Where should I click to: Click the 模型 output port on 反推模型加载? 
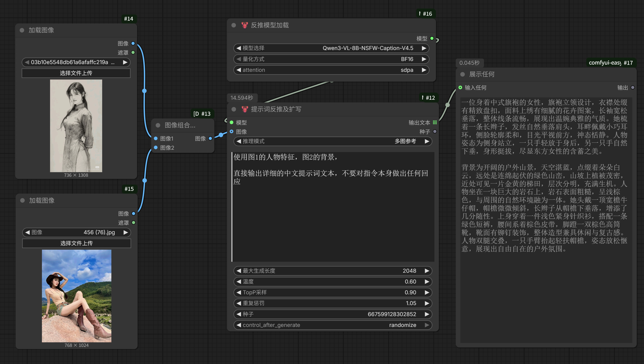tap(432, 38)
